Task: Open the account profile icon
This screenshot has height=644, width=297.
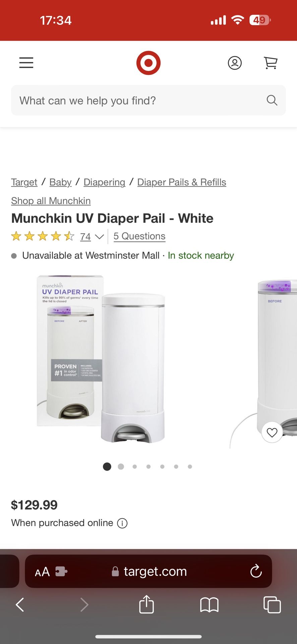Action: [235, 63]
